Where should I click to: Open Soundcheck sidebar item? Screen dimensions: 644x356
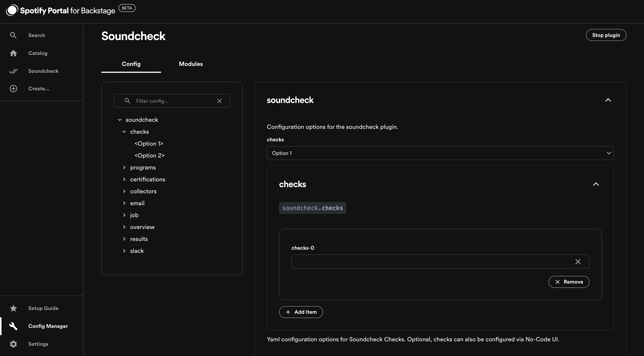pos(42,71)
